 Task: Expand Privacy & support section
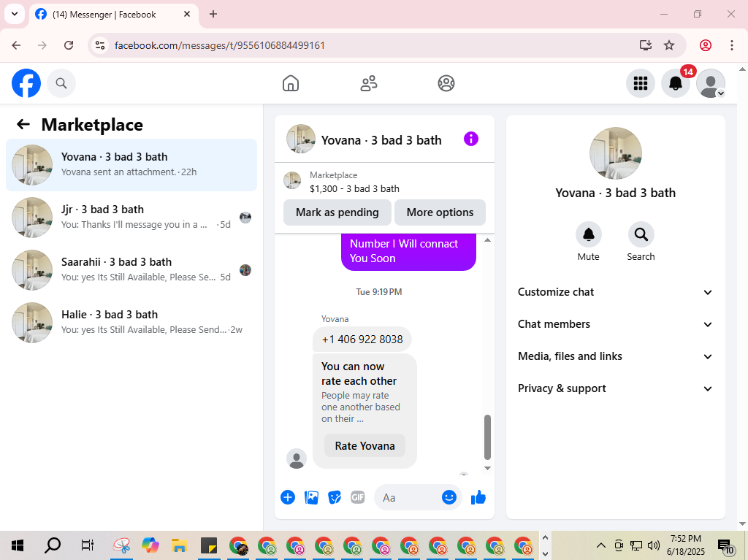pos(615,388)
